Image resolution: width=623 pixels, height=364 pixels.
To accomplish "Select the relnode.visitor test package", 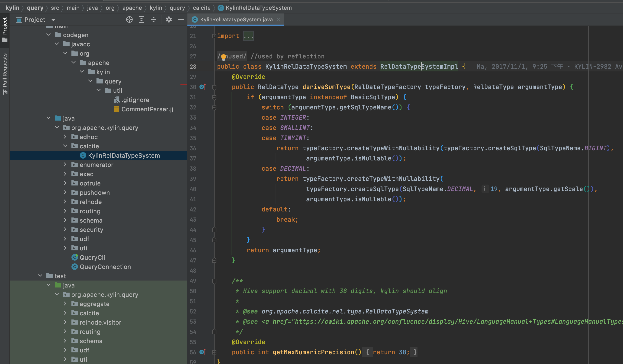I will (100, 322).
